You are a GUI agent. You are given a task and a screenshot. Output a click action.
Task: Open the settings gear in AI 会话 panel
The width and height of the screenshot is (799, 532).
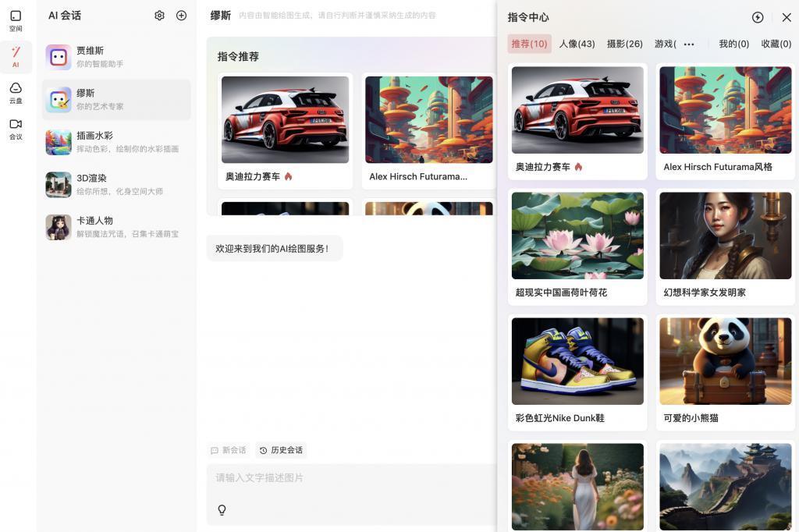pos(159,15)
